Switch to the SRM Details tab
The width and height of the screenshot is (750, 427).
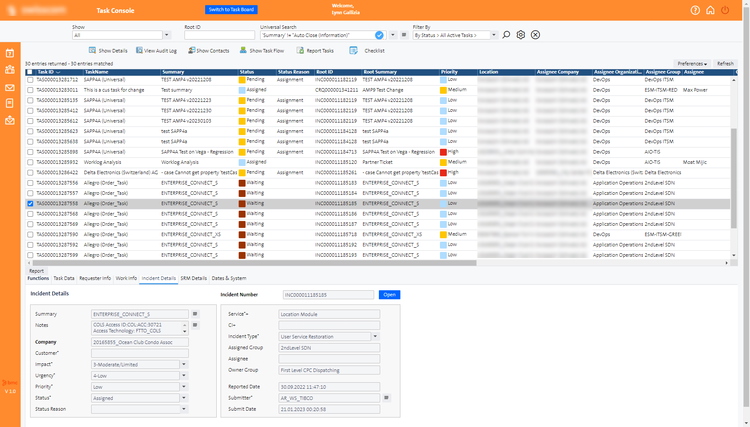click(194, 278)
